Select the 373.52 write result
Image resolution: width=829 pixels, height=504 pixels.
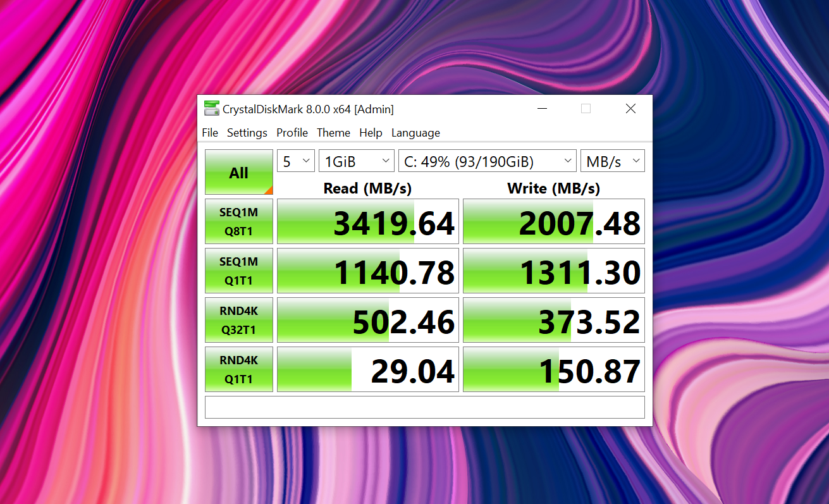(554, 320)
